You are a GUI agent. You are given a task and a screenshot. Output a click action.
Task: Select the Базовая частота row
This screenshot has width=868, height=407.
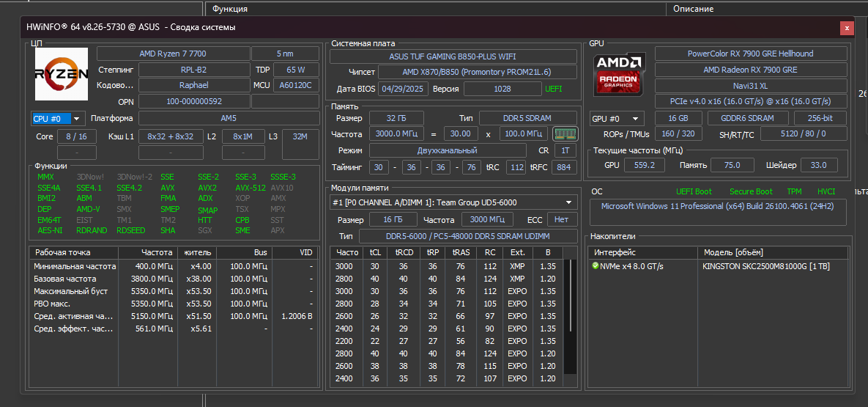[174, 279]
